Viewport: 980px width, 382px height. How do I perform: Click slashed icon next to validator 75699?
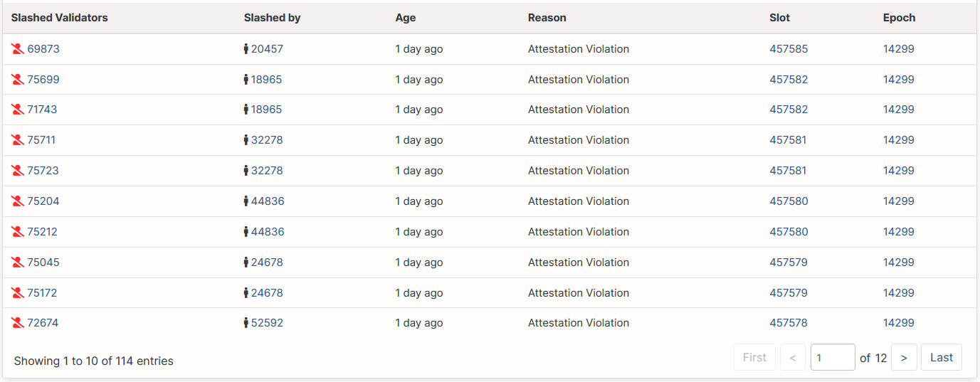pyautogui.click(x=18, y=80)
